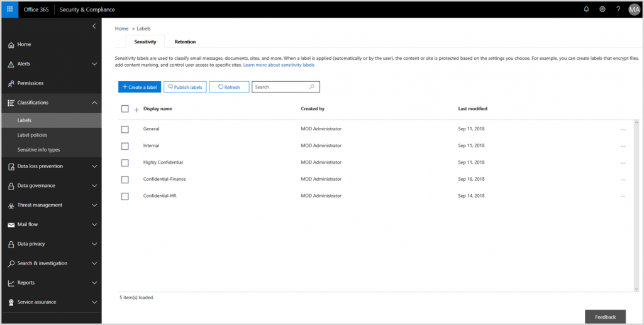This screenshot has width=644, height=325.
Task: Expand the Threat management menu
Action: coord(94,205)
